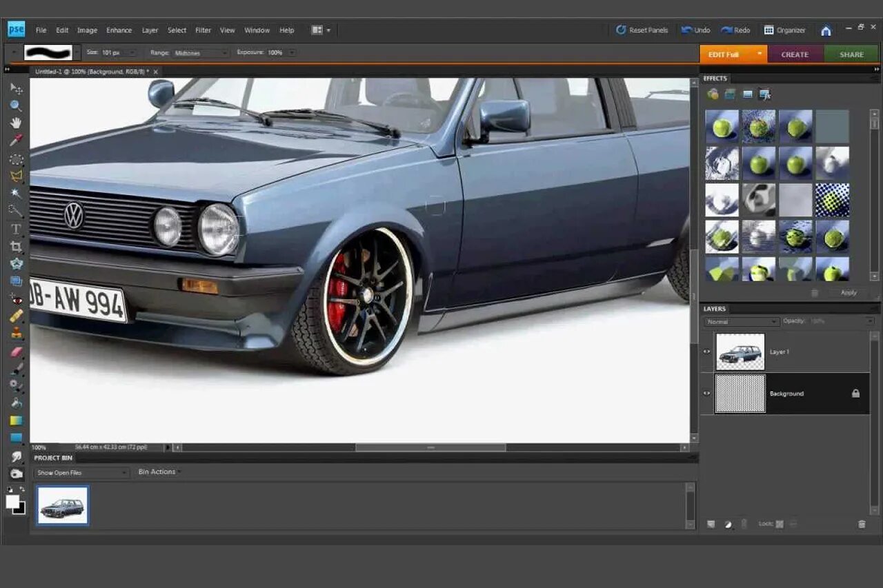
Task: Select the Rectangle shape tool
Action: (16, 438)
